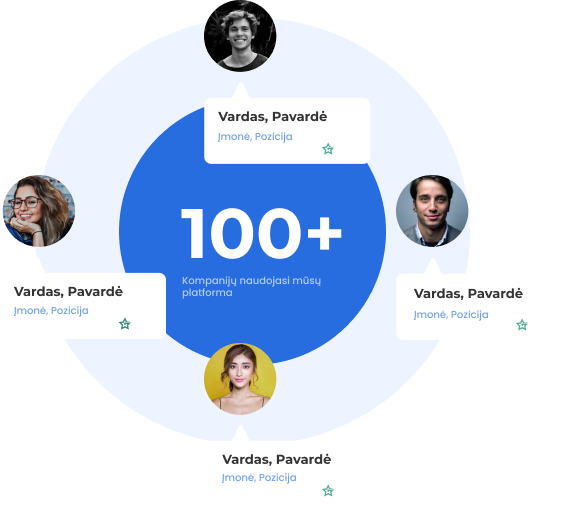Click the large 100+ number
Image resolution: width=563 pixels, height=507 pixels.
[261, 233]
